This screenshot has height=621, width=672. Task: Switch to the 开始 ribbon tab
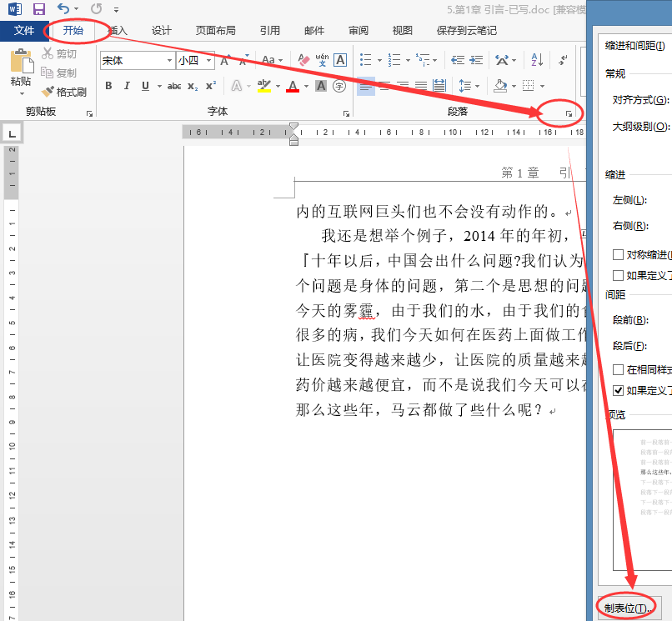[73, 31]
